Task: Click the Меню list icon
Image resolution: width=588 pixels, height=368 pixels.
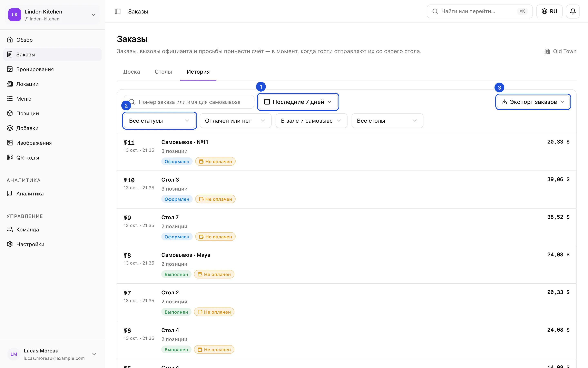Action: (10, 99)
